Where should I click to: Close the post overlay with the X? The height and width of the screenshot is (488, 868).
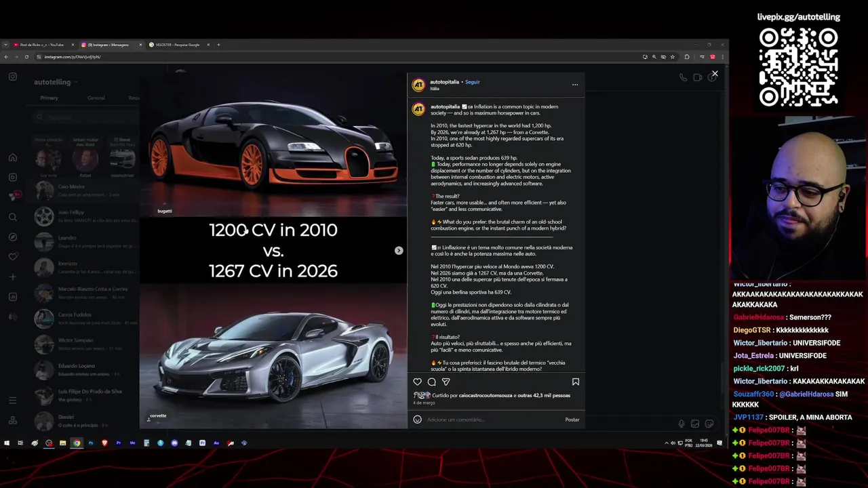click(715, 74)
